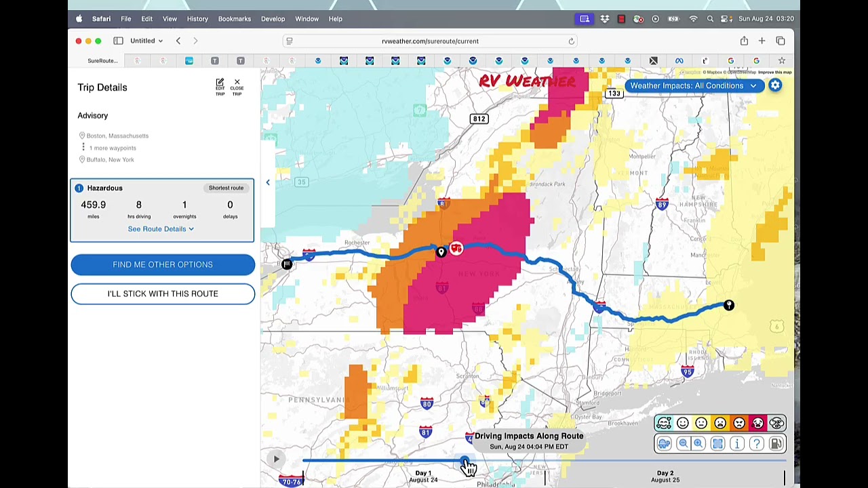Click the I-89 highway shield on map

(662, 205)
